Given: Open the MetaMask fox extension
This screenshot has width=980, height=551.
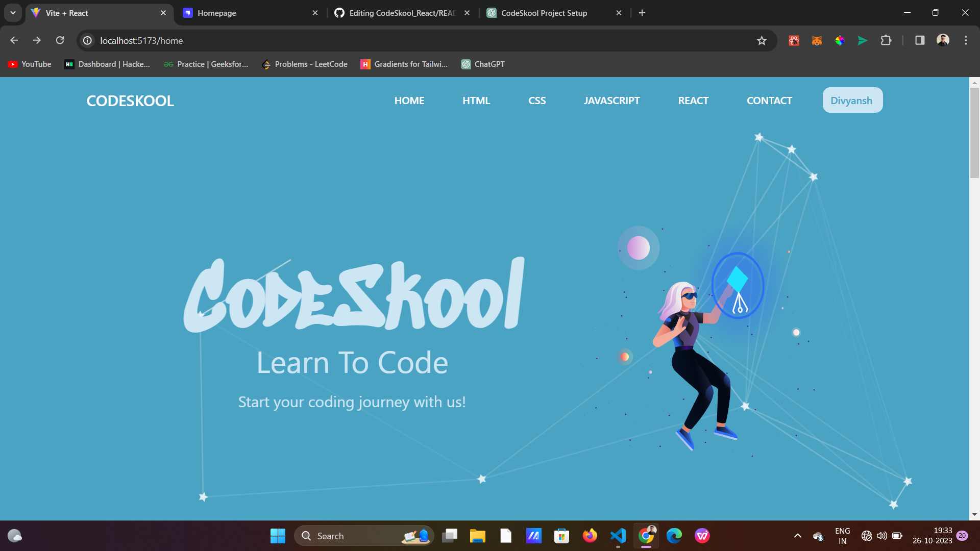Looking at the screenshot, I should tap(817, 41).
